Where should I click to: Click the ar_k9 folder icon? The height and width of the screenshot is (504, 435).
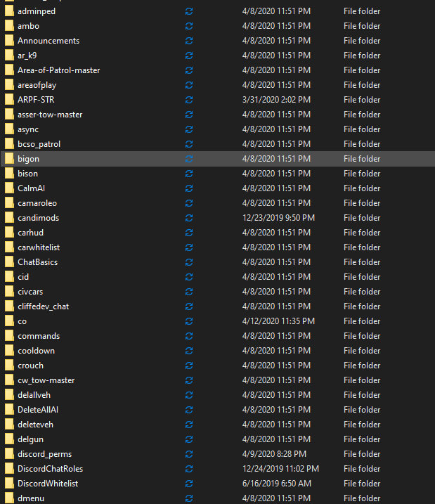point(9,56)
